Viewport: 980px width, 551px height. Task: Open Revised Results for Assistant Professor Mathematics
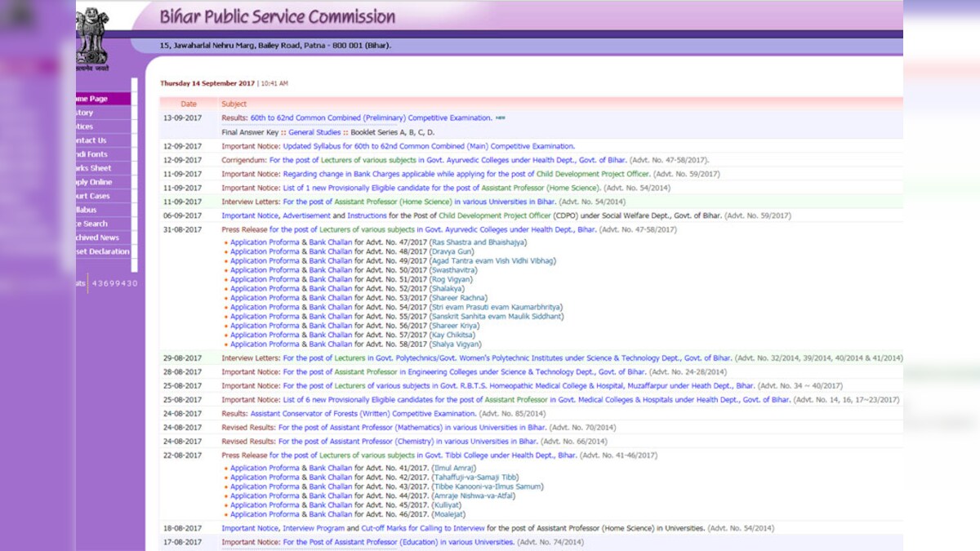click(412, 428)
